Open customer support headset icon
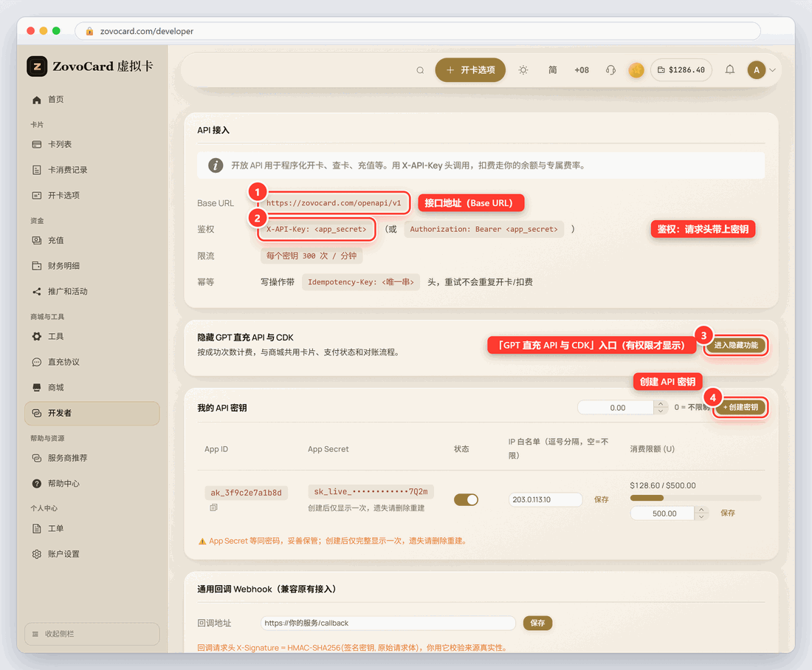 tap(610, 70)
